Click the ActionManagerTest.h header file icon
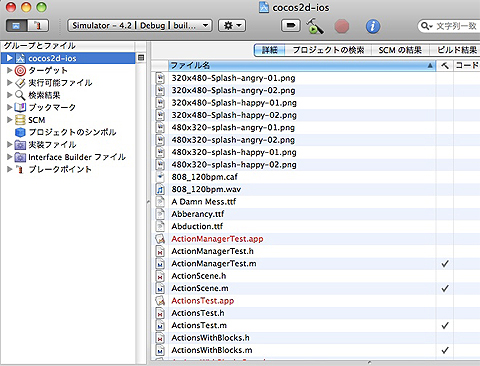 [160, 251]
